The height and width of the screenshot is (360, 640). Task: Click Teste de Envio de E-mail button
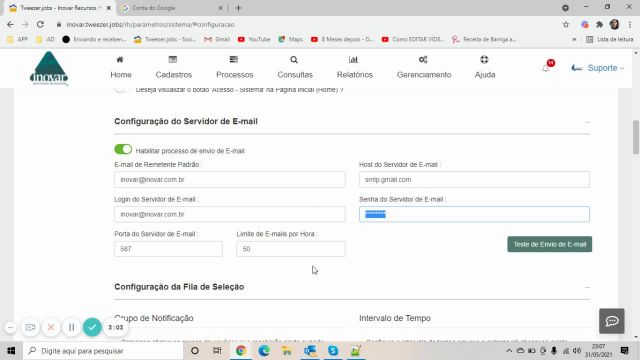coord(549,244)
